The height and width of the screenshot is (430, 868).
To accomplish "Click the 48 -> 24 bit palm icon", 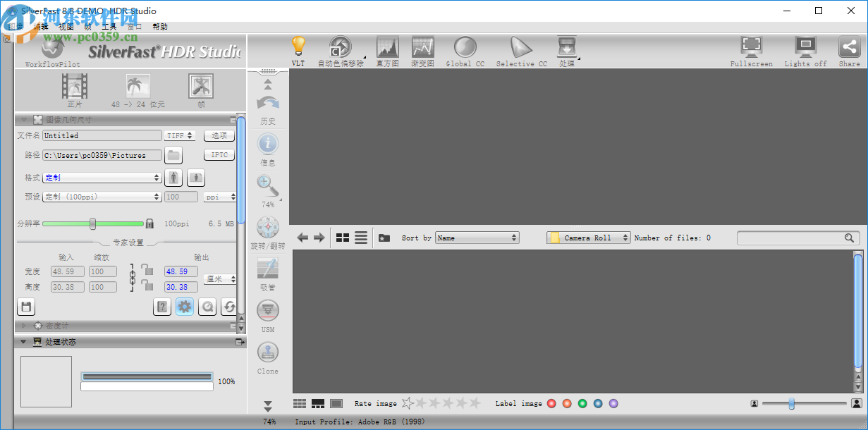I will tap(137, 86).
